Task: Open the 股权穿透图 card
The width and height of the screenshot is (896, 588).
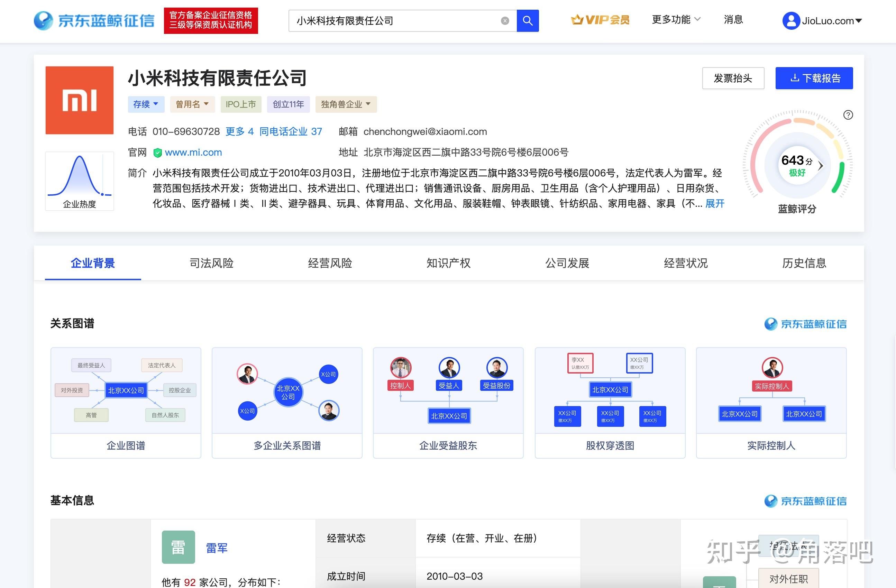Action: tap(610, 403)
